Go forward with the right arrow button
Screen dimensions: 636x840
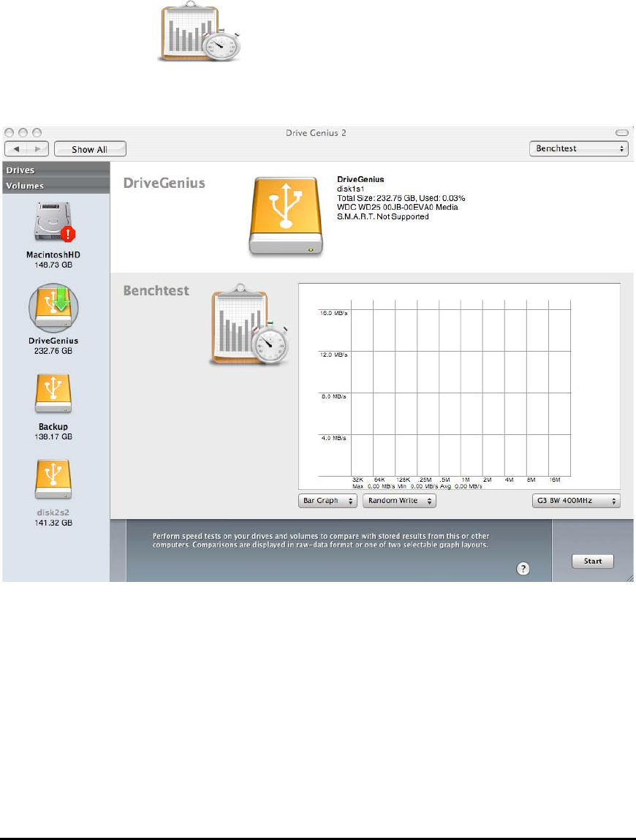pos(37,149)
